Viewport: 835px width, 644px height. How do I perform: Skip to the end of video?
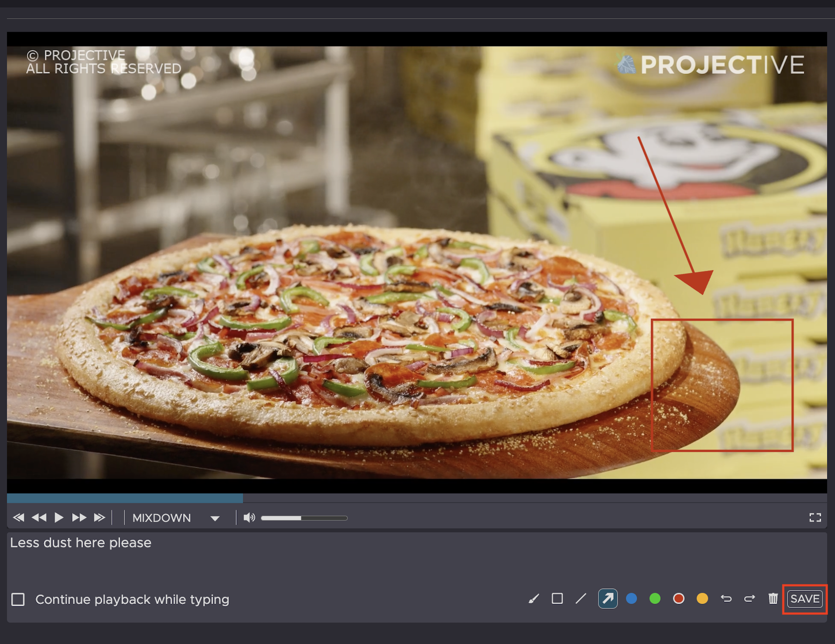pyautogui.click(x=100, y=517)
